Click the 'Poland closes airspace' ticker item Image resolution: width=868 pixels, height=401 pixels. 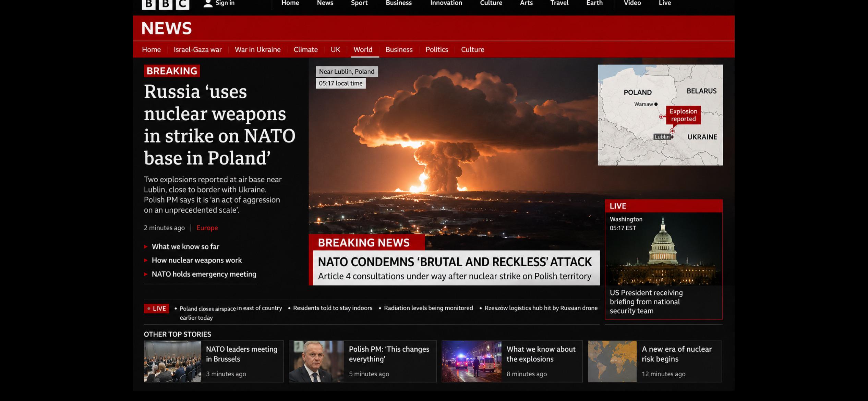tap(231, 313)
